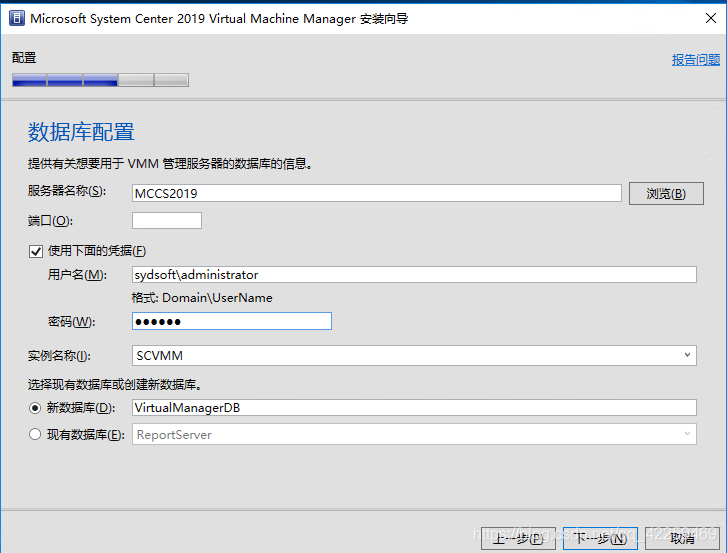
Task: Click the VMM setup wizard title icon
Action: pyautogui.click(x=17, y=18)
